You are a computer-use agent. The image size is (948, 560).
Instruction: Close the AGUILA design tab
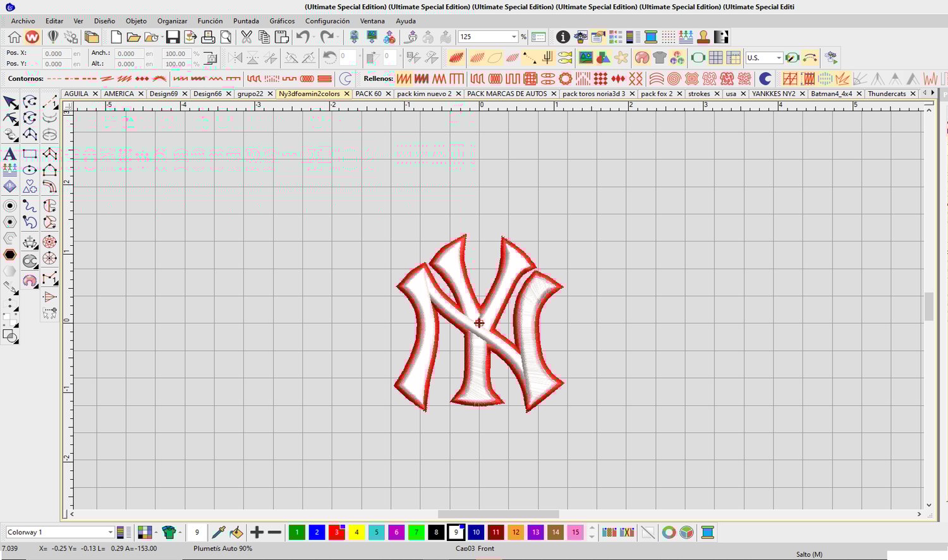click(95, 94)
